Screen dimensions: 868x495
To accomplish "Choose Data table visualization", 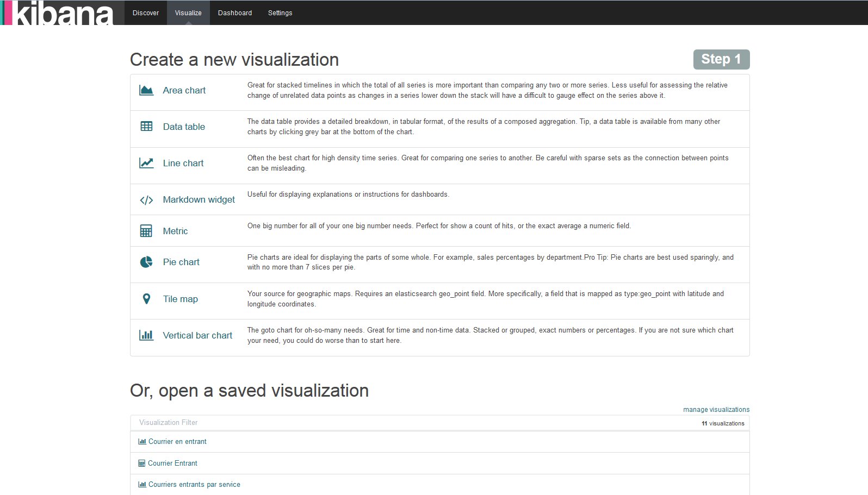I will pos(184,127).
